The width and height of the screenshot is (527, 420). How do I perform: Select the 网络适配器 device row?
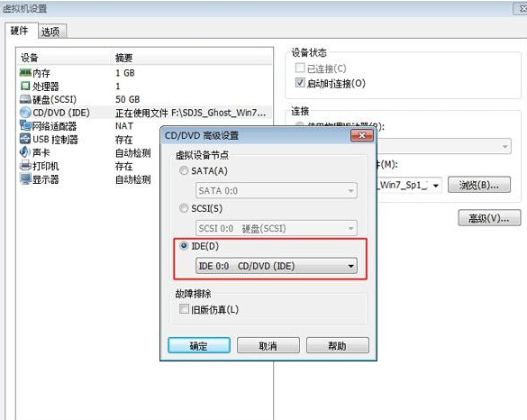point(89,126)
